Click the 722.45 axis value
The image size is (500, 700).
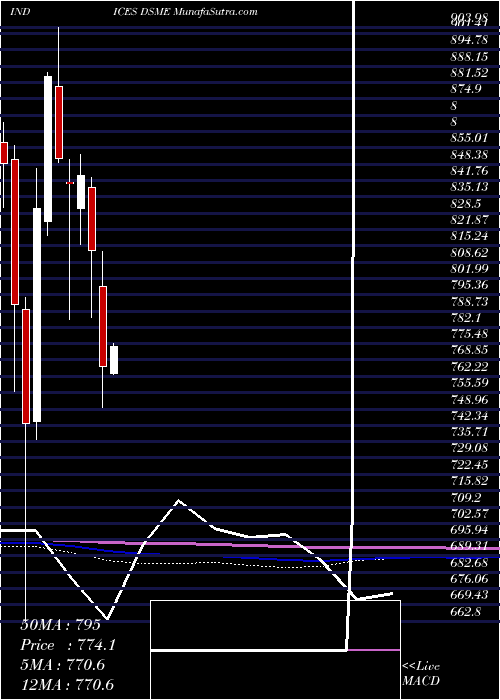[469, 465]
